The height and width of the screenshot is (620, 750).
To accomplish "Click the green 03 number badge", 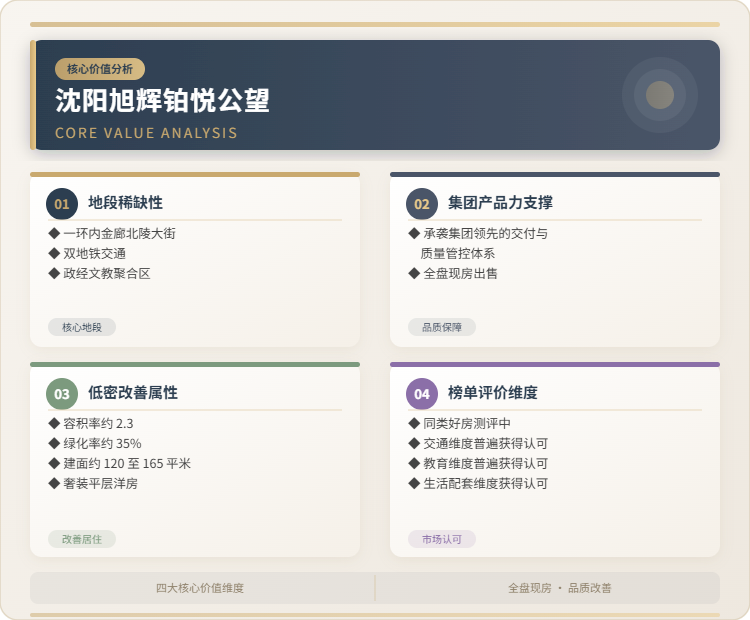I will point(62,394).
